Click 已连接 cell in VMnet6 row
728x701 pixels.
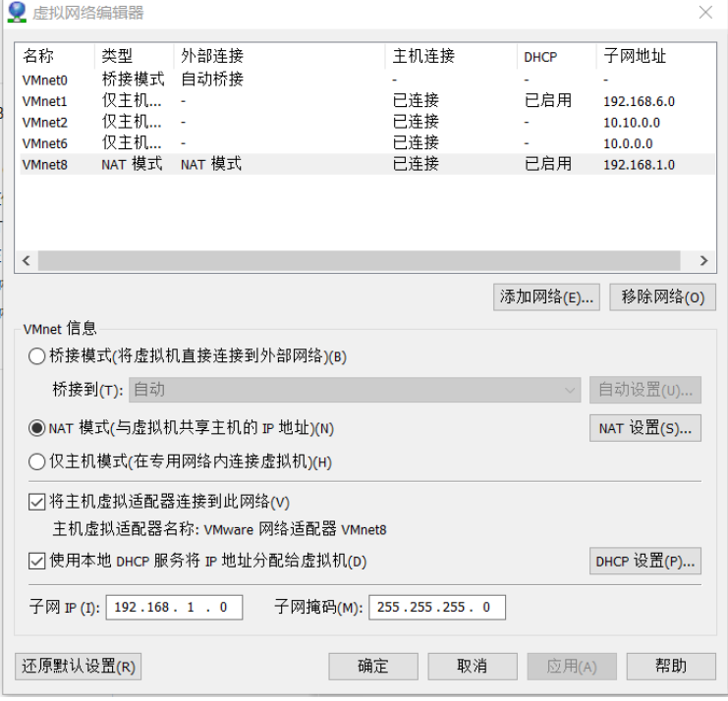[416, 143]
